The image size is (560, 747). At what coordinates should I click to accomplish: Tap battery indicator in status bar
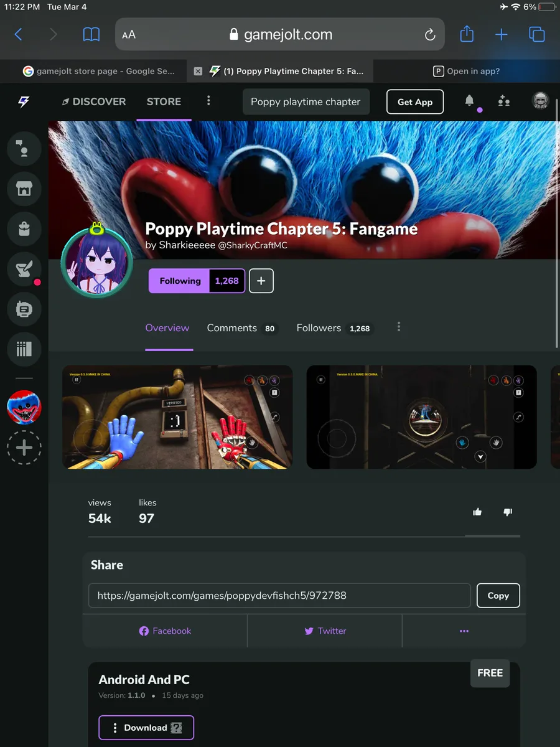pos(547,7)
